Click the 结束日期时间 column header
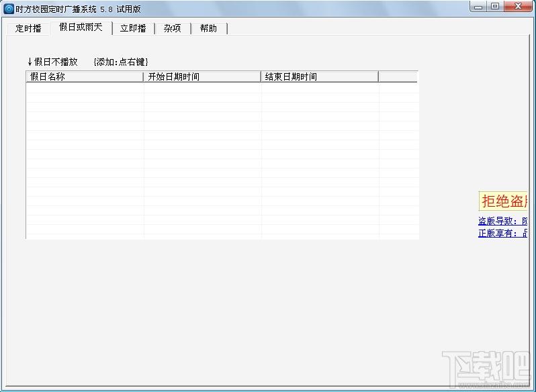Screen dimensions: 536x392 pos(320,77)
